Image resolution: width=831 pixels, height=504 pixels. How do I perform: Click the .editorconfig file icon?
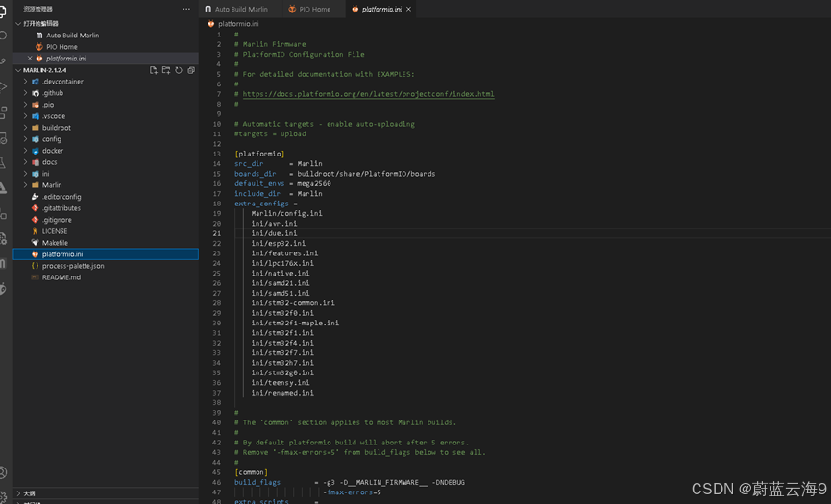[x=35, y=197]
